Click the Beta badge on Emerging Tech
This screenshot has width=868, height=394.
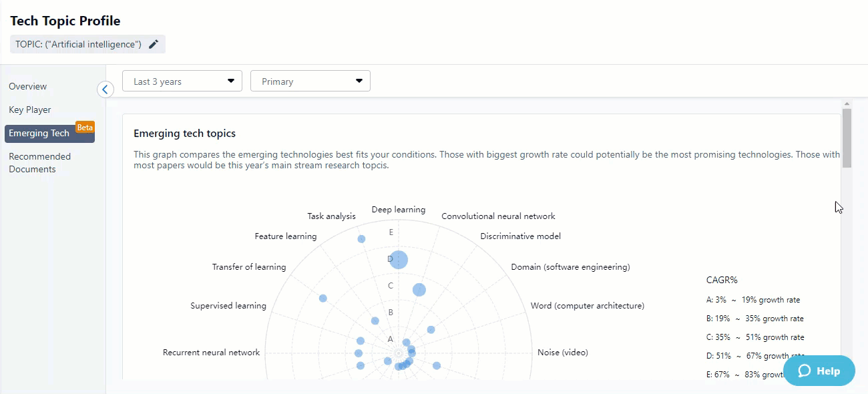pos(85,126)
